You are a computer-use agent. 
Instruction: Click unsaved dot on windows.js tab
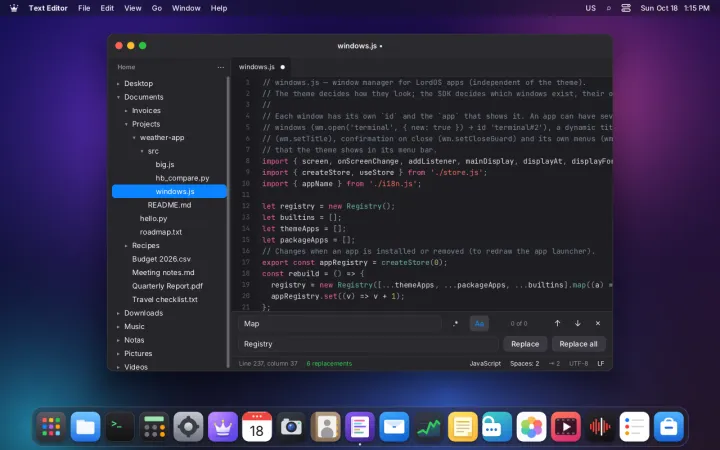pyautogui.click(x=282, y=67)
